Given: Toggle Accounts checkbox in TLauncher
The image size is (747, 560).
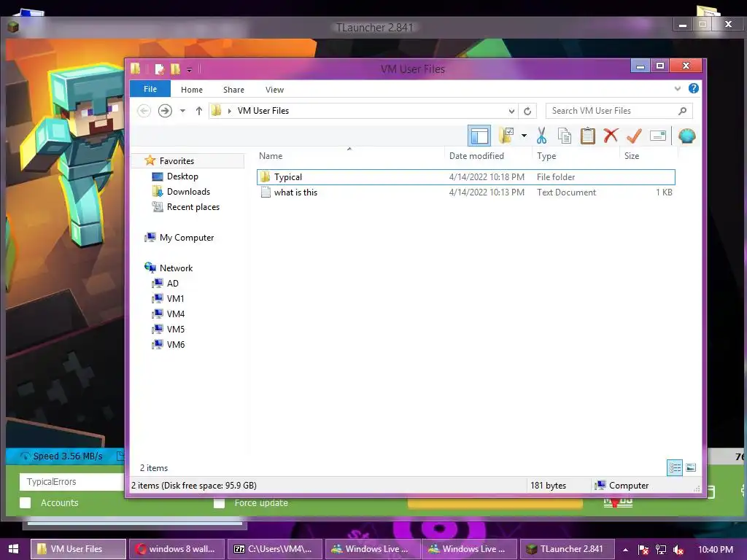Looking at the screenshot, I should (26, 503).
